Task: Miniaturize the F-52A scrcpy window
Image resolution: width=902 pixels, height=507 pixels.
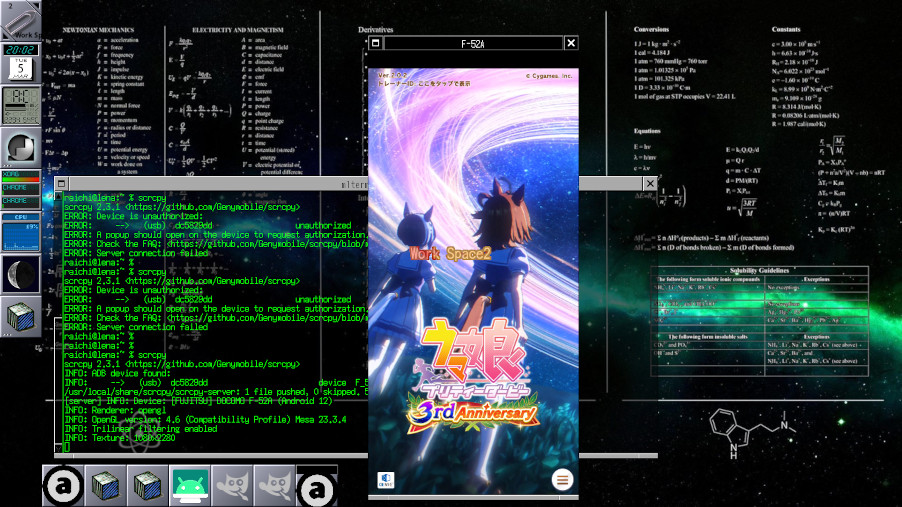Action: [x=376, y=43]
